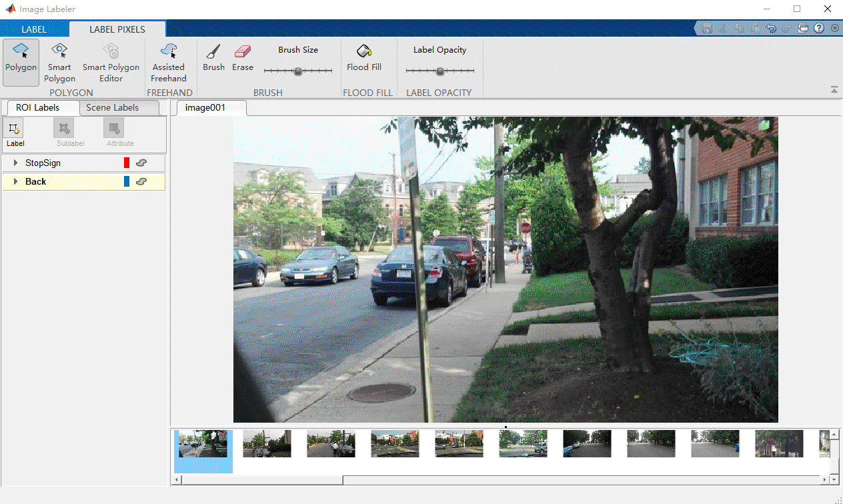Expand the StopSign label row
843x504 pixels.
tap(15, 163)
